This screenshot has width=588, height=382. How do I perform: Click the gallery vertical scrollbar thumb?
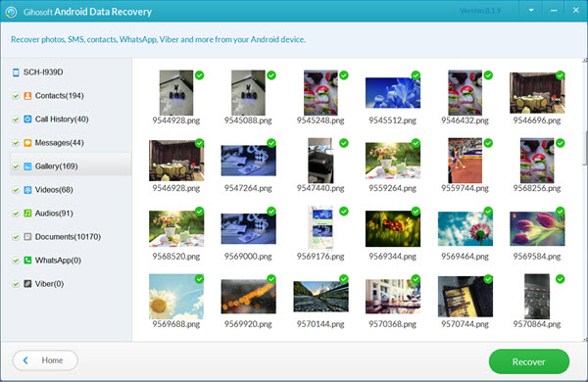coord(585,148)
